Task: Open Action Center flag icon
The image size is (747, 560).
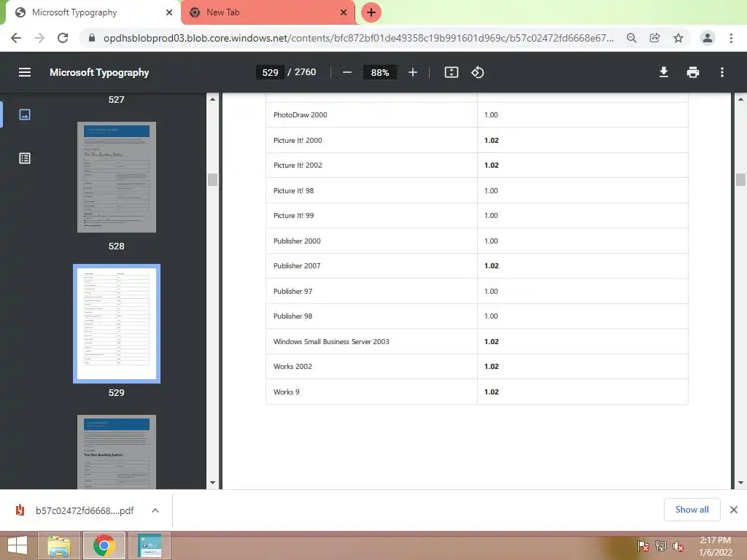Action: [x=643, y=546]
